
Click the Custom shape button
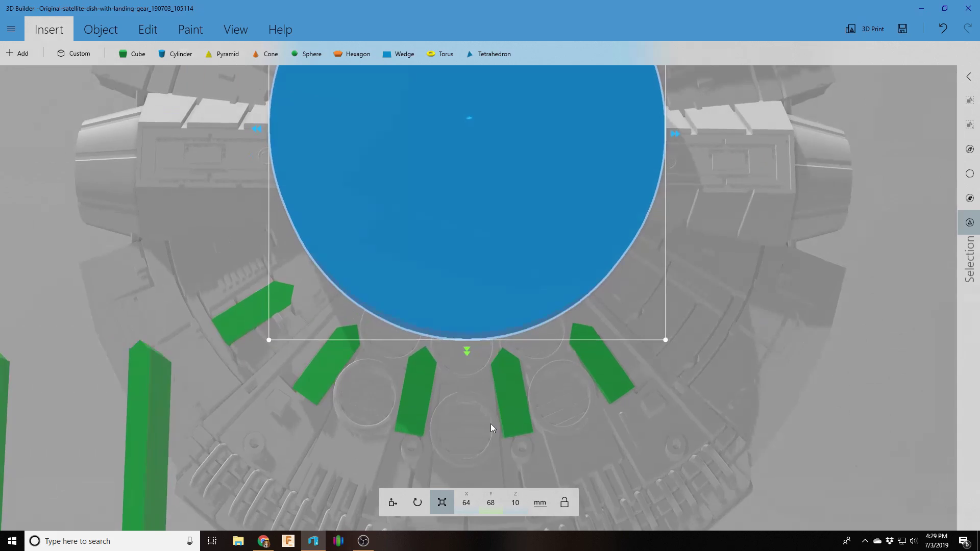click(x=73, y=54)
